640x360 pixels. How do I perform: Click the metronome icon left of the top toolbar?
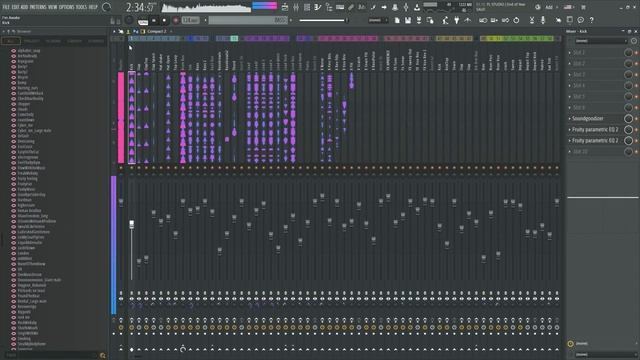[285, 7]
